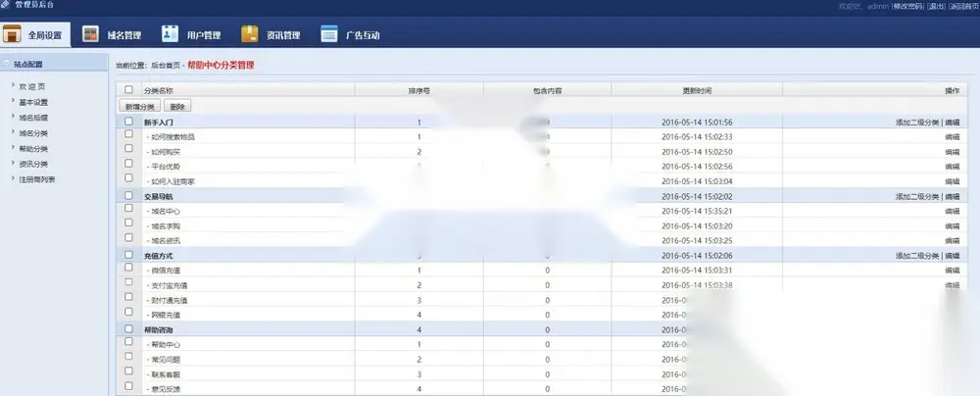Open 域名后缀 in the sidebar
980x396 pixels.
point(33,118)
